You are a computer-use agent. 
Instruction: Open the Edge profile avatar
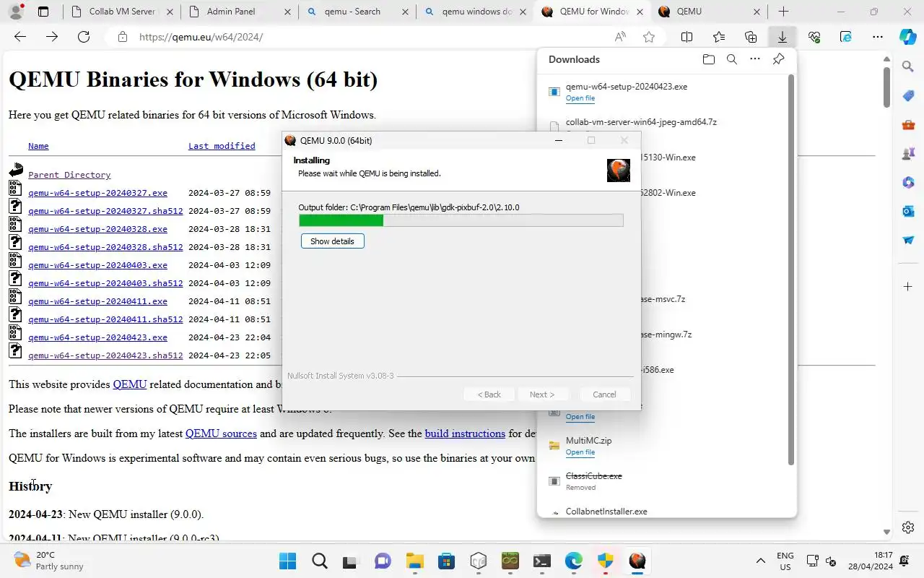(x=17, y=12)
